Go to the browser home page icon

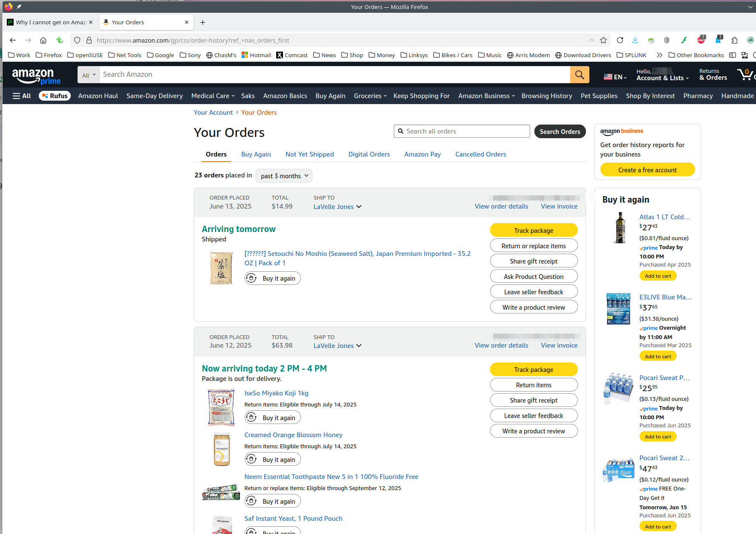coord(43,40)
